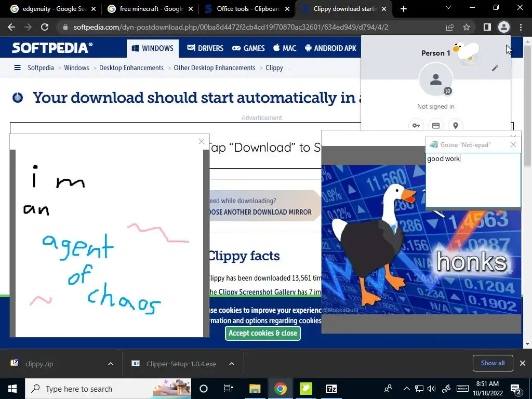Open the volume control in system tray
This screenshot has width=532, height=399.
[432, 389]
